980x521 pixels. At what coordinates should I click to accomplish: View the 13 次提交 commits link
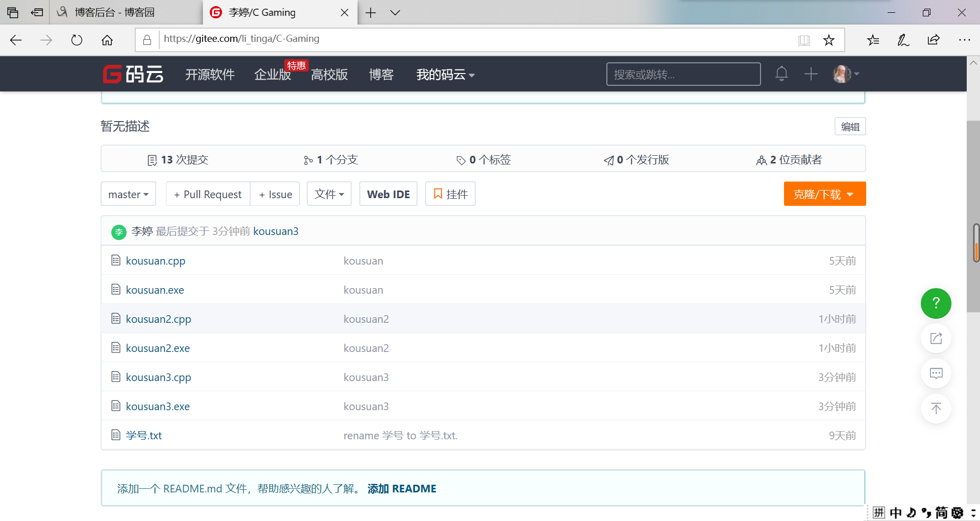point(178,160)
